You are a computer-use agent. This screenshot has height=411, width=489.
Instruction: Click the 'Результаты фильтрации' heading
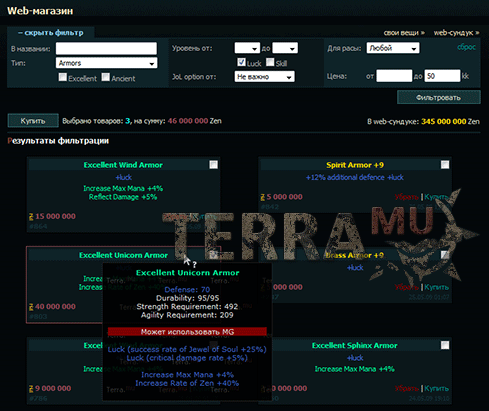[x=58, y=141]
